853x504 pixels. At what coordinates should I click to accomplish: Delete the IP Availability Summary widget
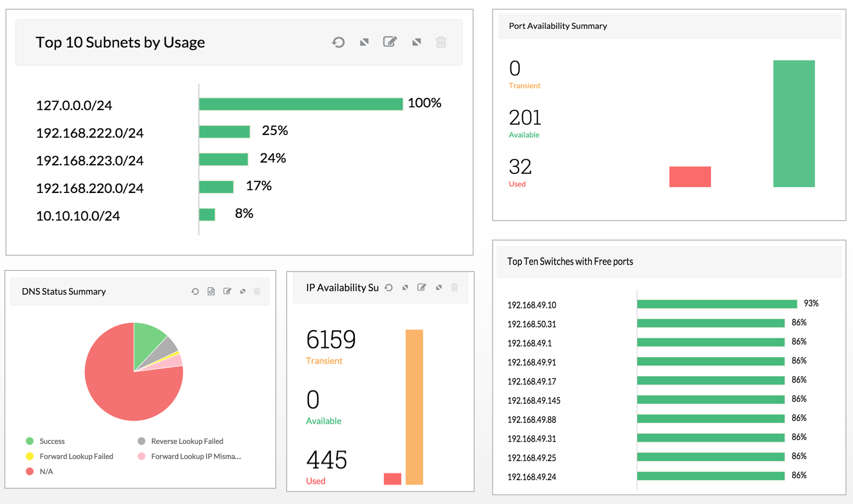pos(455,287)
